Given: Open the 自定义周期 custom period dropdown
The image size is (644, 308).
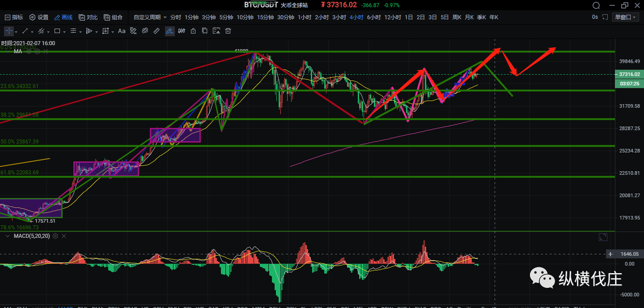Looking at the screenshot, I should (x=150, y=17).
